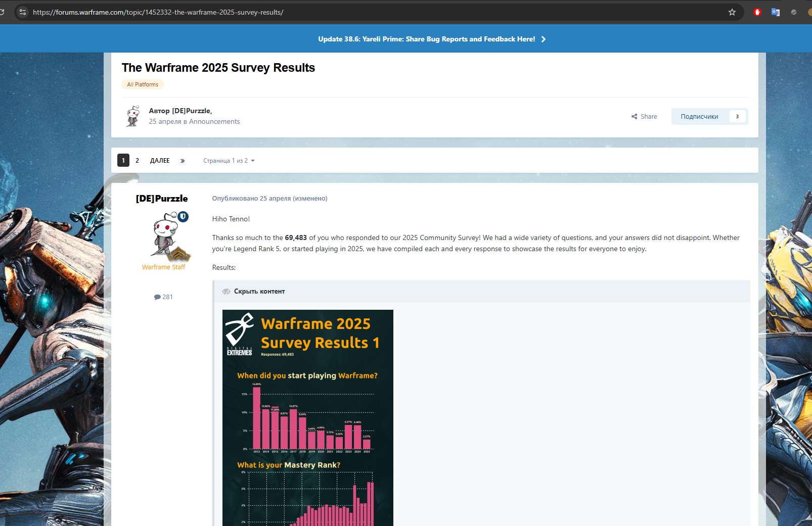Screen dimensions: 812x526
Task: Open the Warframe 2025 Survey Results 1 image
Action: (x=308, y=418)
